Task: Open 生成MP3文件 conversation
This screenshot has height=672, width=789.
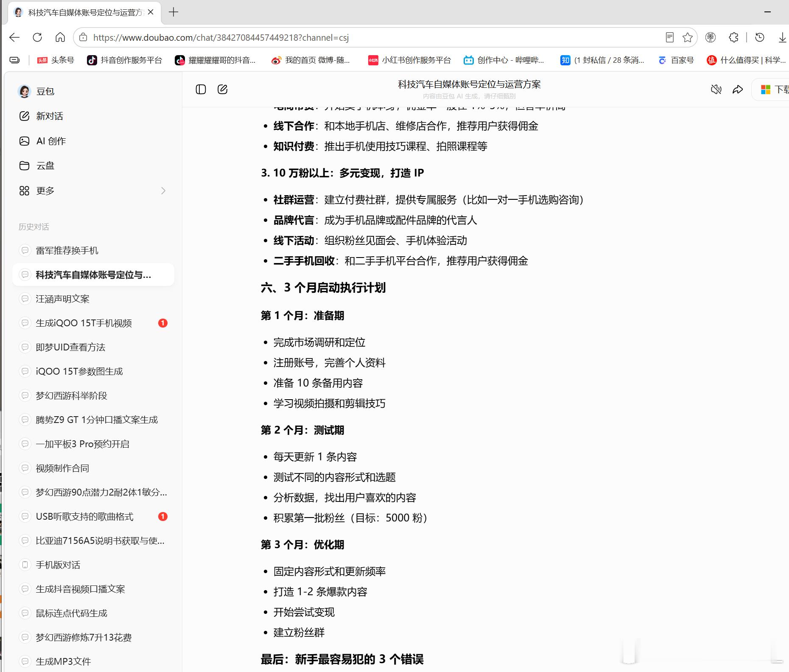Action: 93,661
